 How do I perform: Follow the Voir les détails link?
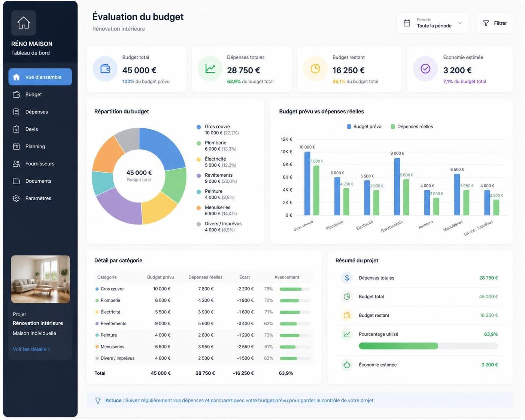tap(31, 349)
